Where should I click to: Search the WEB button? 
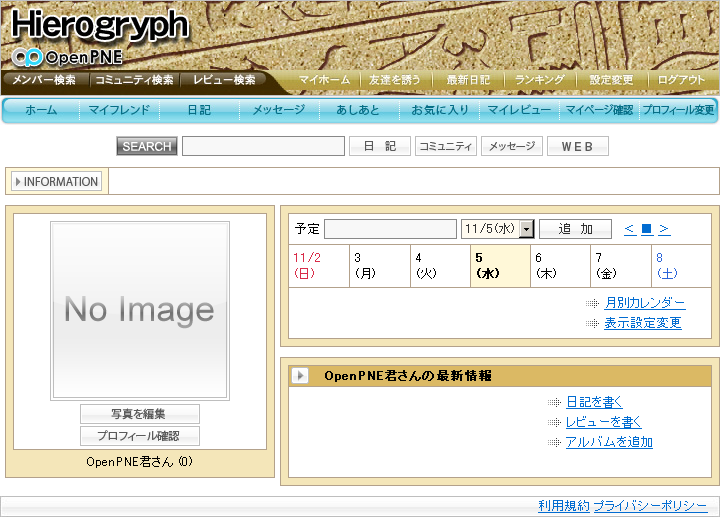point(578,146)
